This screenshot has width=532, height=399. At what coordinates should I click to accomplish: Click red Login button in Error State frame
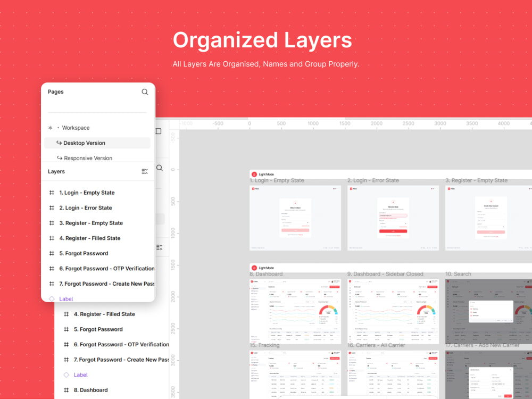(393, 231)
